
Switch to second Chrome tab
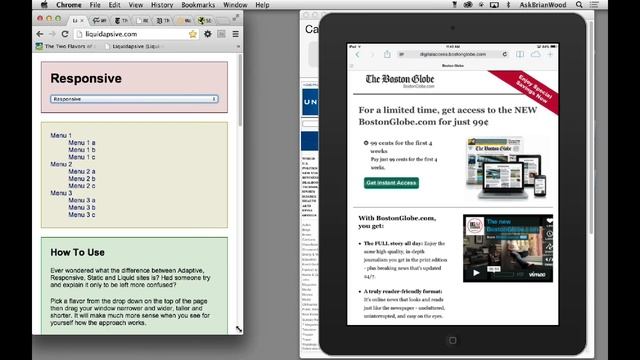coord(100,20)
